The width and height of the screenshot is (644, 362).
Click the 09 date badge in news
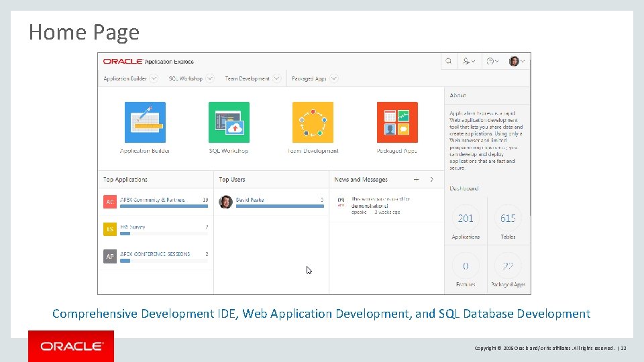click(x=341, y=202)
